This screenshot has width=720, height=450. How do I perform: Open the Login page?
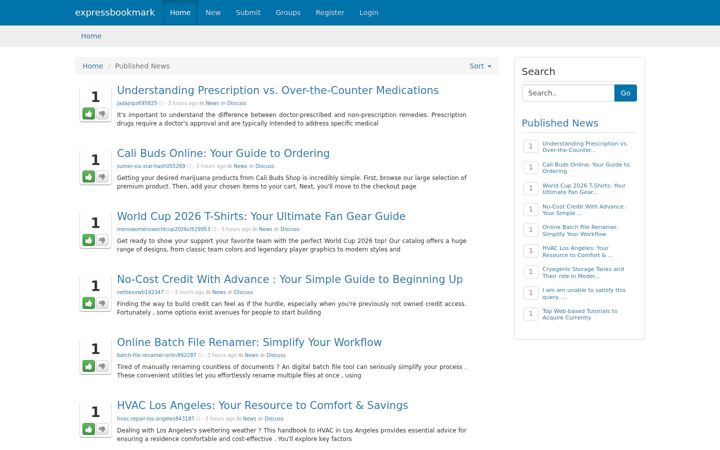pos(369,12)
